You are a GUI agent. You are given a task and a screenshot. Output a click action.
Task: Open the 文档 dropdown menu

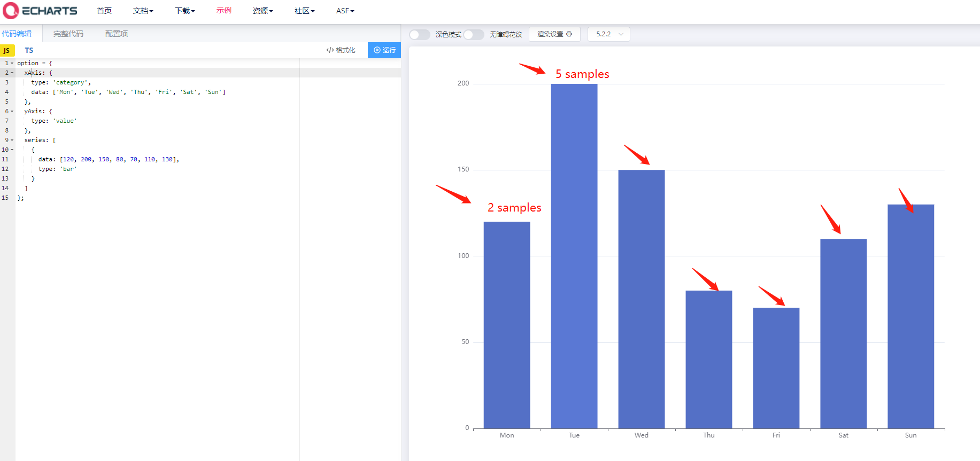point(143,11)
